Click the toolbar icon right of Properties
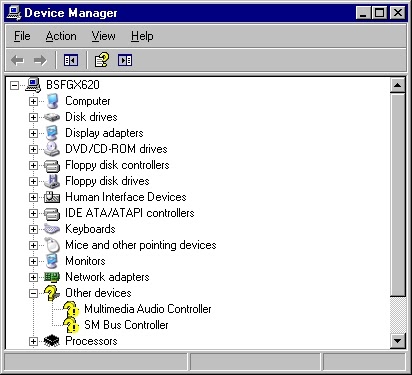 coord(125,60)
